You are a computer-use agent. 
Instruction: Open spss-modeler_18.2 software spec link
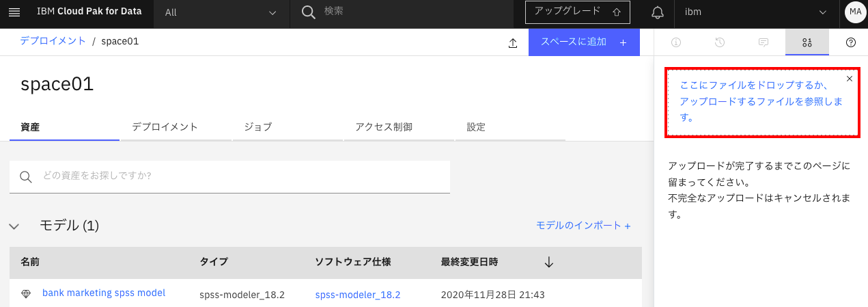pyautogui.click(x=358, y=295)
